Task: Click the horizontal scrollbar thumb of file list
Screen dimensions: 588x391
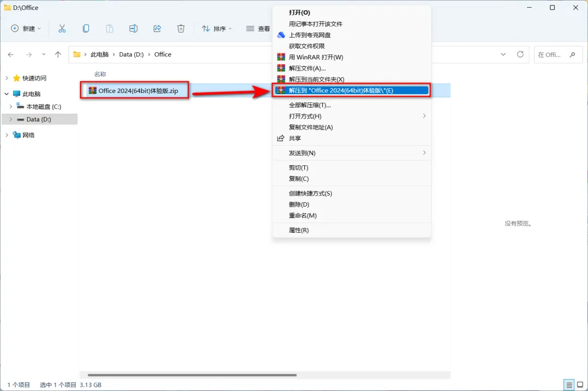Action: [192, 375]
